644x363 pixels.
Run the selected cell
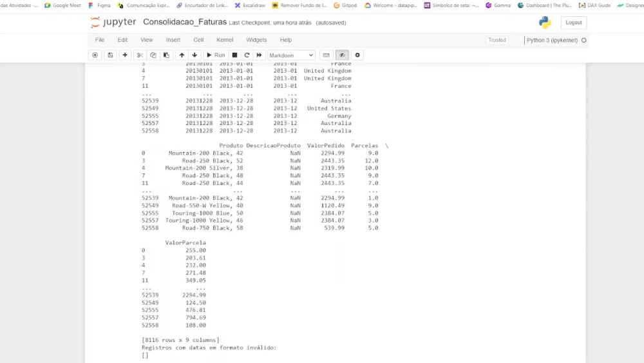[216, 55]
